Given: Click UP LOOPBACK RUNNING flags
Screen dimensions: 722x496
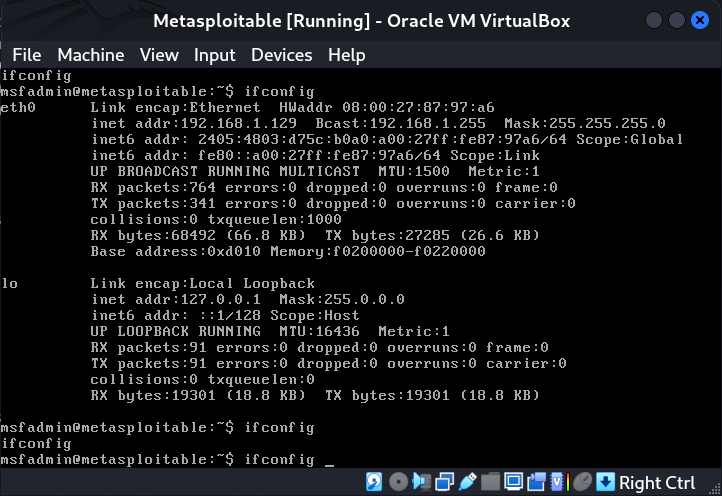Looking at the screenshot, I should pos(175,331).
